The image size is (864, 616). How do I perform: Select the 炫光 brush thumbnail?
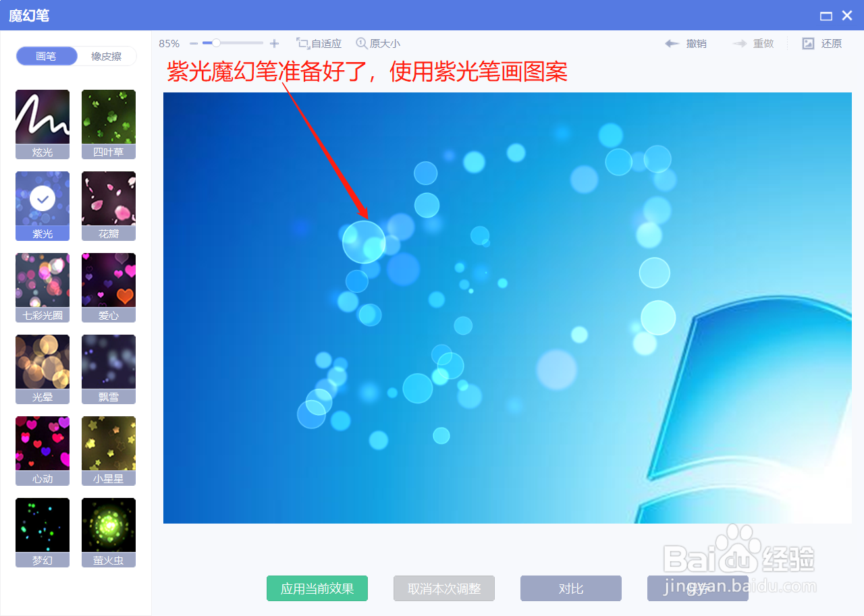(x=43, y=124)
